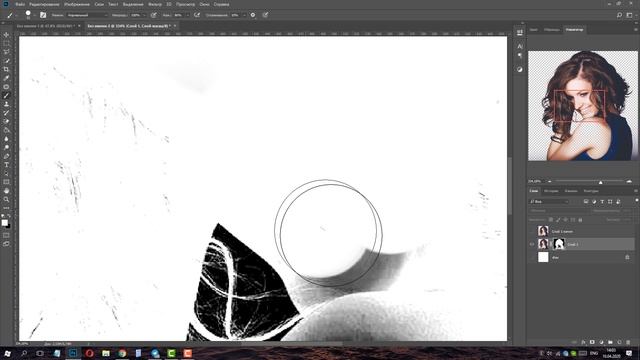Screen dimensions: 640x360
Task: Click add layer mask icon at panel bottom
Action: pyautogui.click(x=592, y=342)
